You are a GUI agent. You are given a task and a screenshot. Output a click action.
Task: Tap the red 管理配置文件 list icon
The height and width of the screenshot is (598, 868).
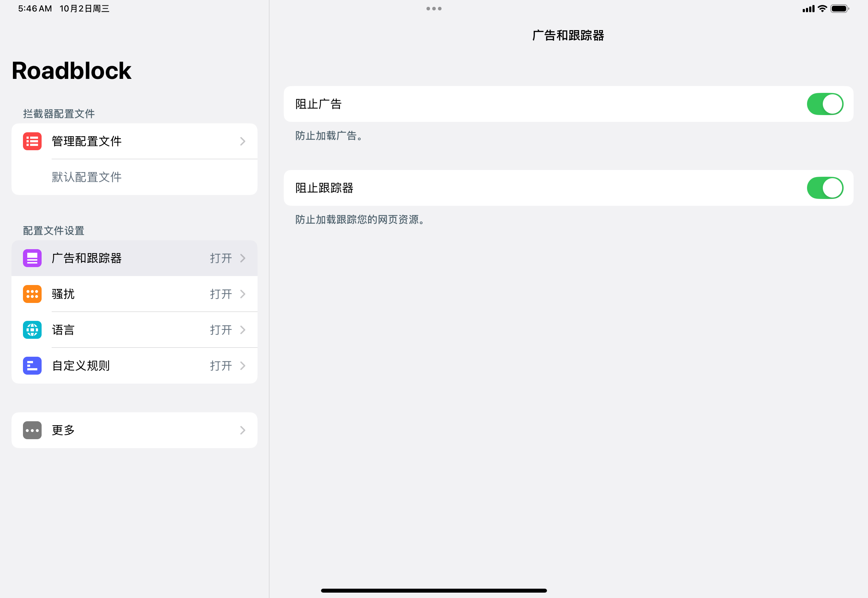(x=32, y=141)
